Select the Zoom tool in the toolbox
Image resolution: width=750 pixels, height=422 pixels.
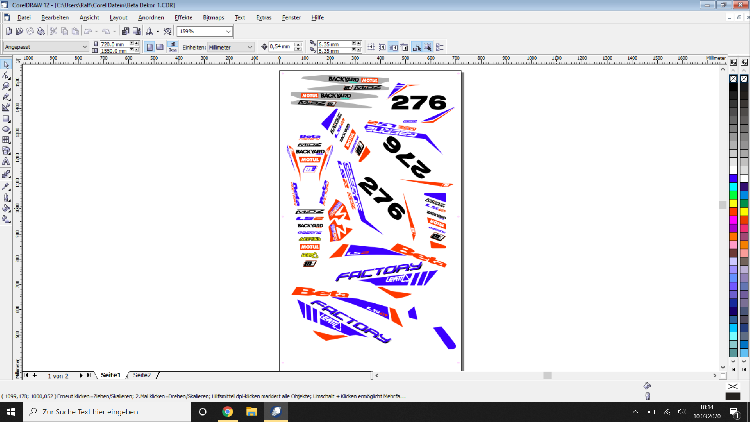[x=6, y=86]
